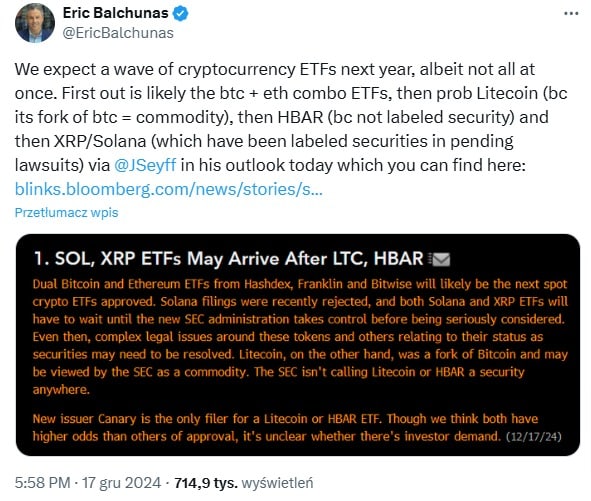Click the tweet body text about cryptocurrency ETFs
The height and width of the screenshot is (501, 591).
tap(291, 117)
